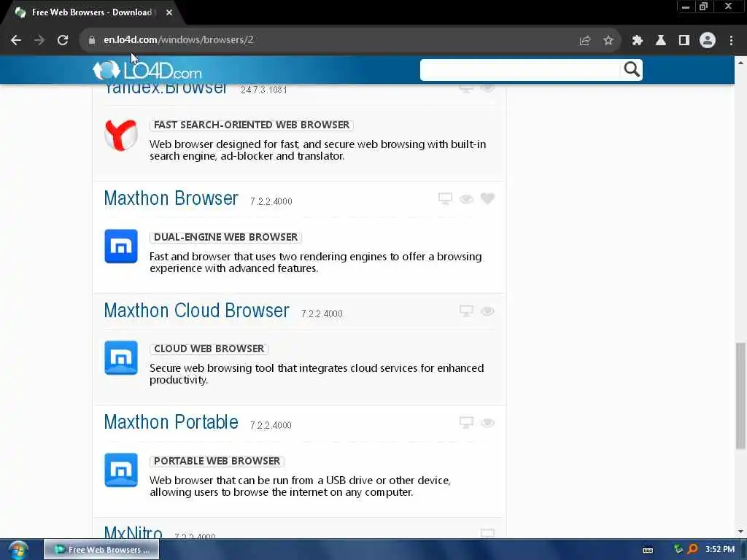Go back with the browser back arrow
747x560 pixels.
16,40
